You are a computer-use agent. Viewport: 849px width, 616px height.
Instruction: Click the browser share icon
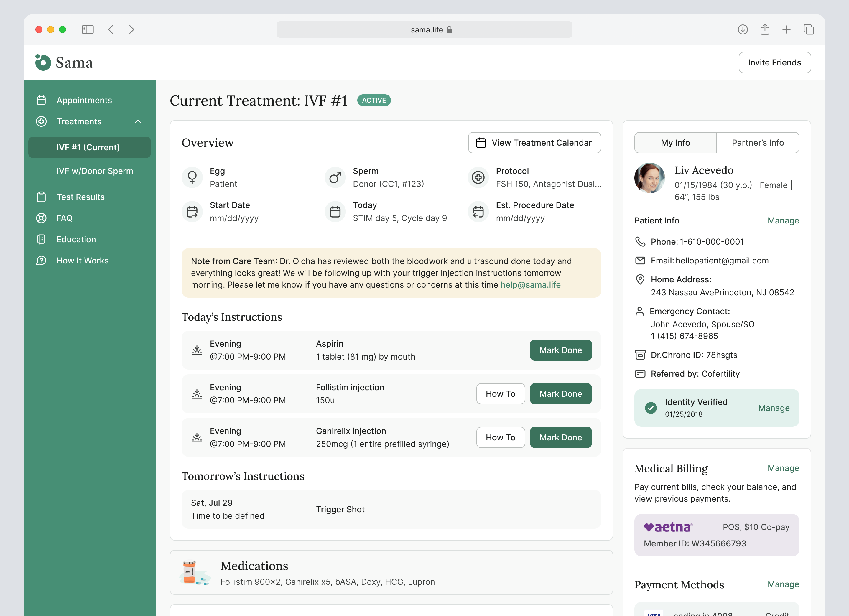[x=765, y=29]
